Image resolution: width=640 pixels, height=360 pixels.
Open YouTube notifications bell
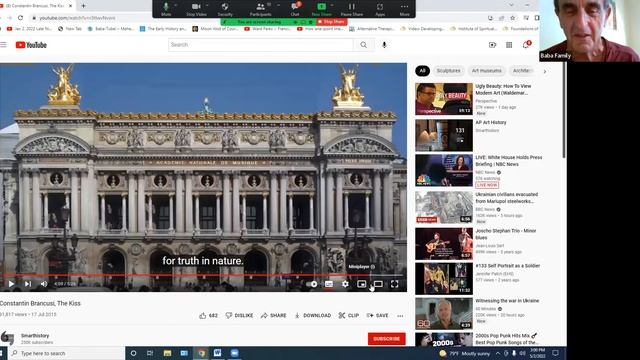point(526,44)
